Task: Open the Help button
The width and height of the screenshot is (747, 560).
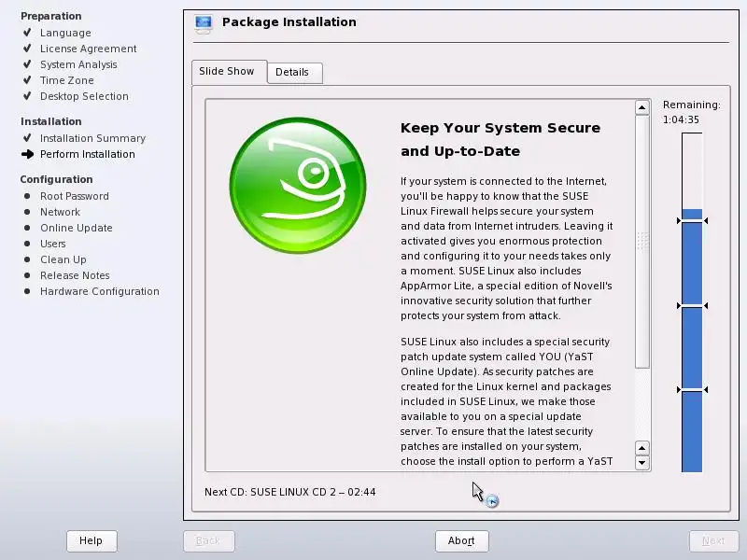Action: (x=92, y=540)
